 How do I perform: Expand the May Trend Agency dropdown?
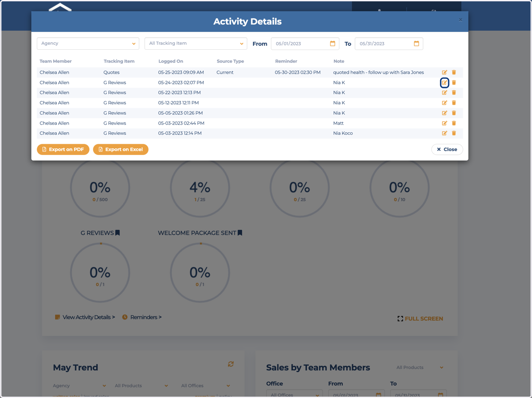(79, 386)
